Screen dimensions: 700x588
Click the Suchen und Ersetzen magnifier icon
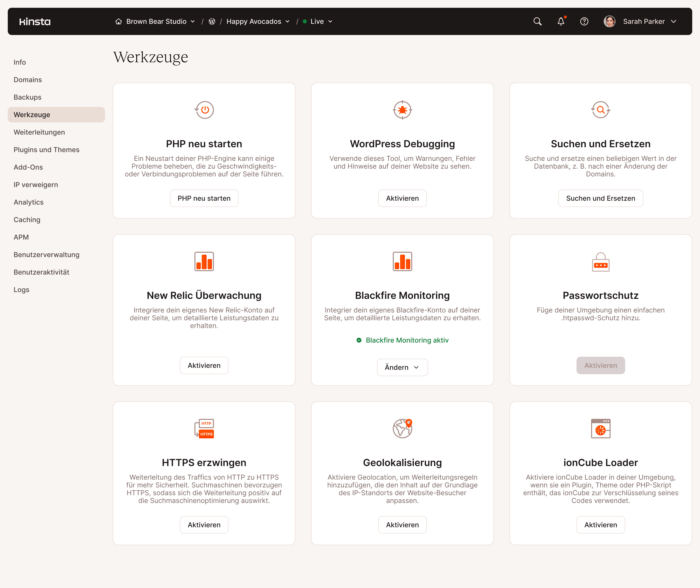pyautogui.click(x=600, y=110)
